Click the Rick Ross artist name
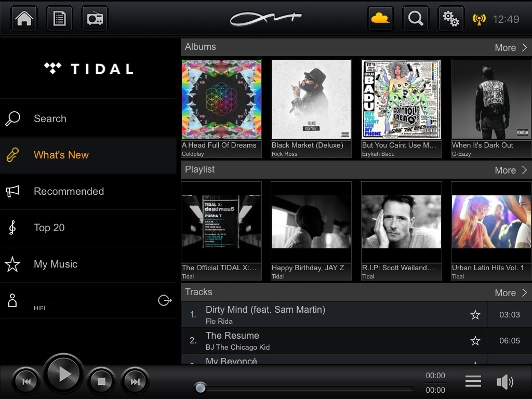532x399 pixels. point(284,154)
